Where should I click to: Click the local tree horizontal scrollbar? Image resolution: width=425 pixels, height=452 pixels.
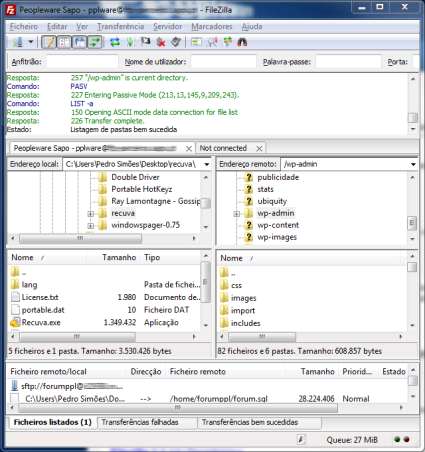[80, 238]
